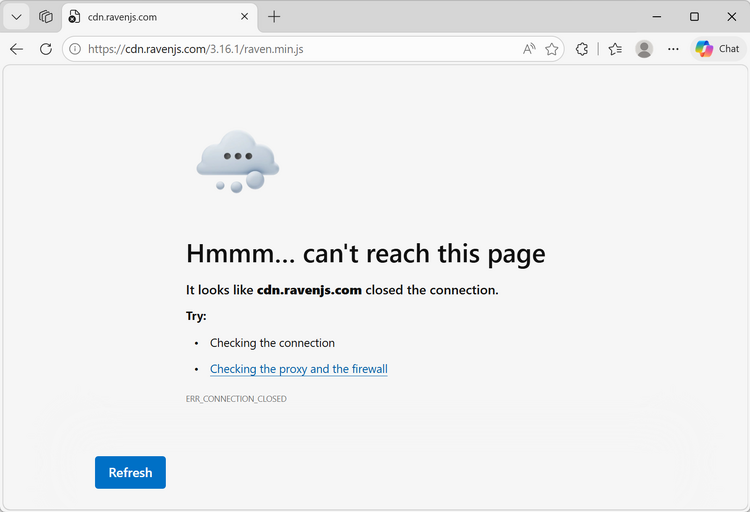
Task: Add this page to favorites star
Action: [x=551, y=49]
